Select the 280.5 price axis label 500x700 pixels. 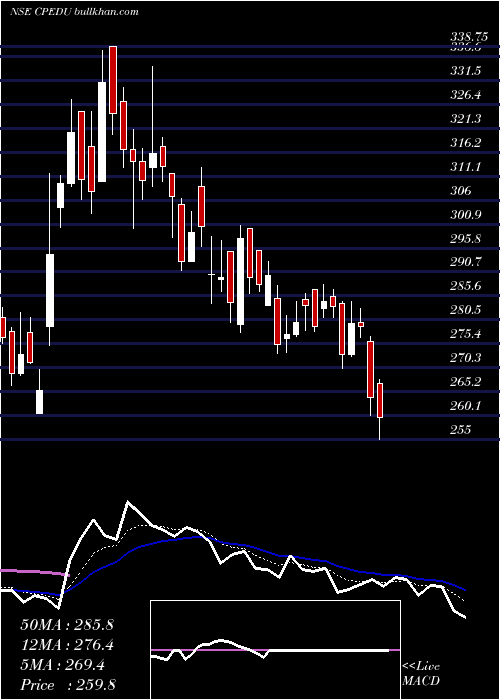pos(466,310)
